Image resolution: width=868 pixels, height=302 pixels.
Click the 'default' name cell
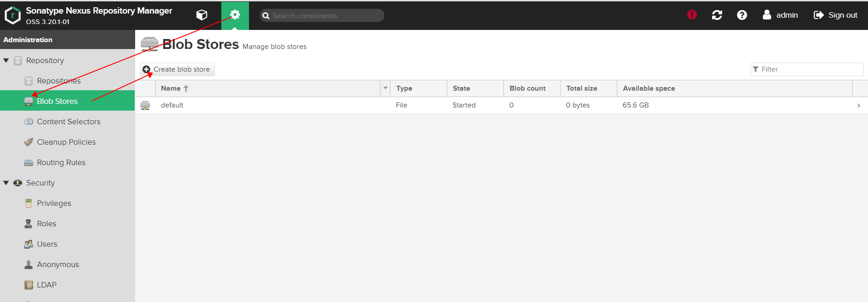[172, 105]
